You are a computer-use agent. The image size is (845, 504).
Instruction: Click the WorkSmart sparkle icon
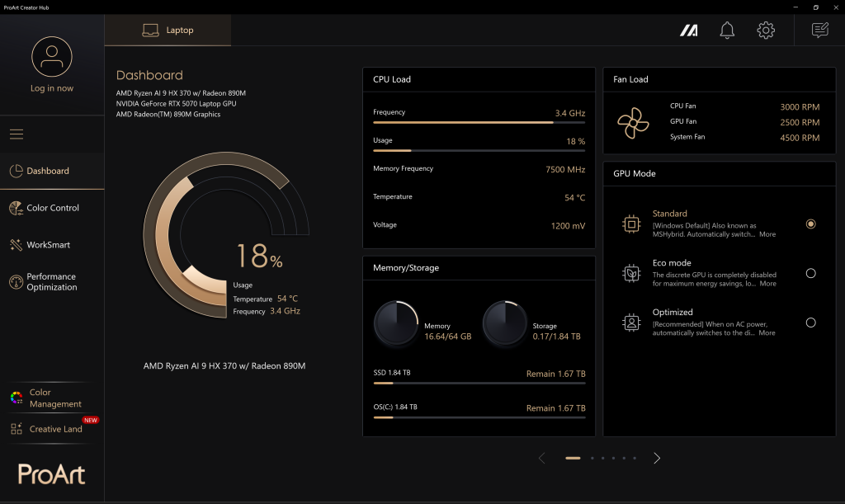coord(17,244)
